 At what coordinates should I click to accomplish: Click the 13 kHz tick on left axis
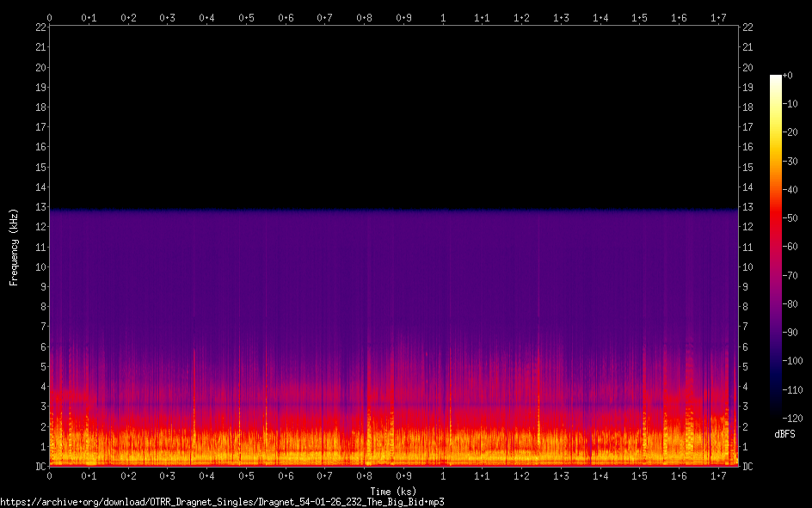pos(40,207)
